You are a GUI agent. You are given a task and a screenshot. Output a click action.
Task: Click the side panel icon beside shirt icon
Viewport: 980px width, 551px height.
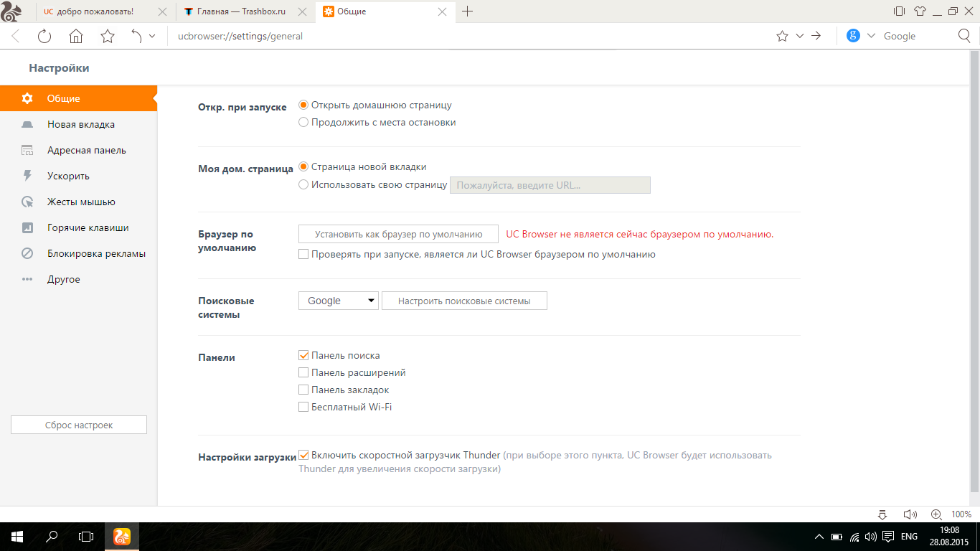(x=899, y=11)
